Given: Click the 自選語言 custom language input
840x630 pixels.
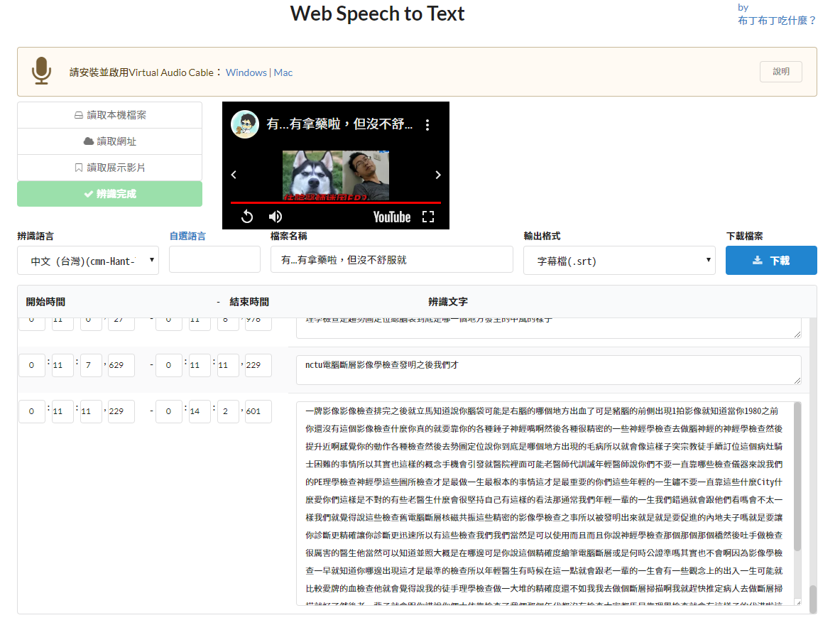Looking at the screenshot, I should [215, 259].
